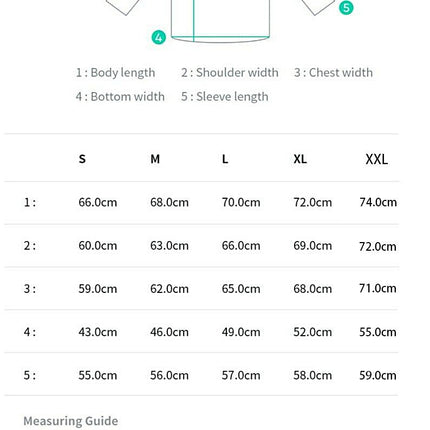
Task: Click the Bottom width legend label
Action: tap(120, 97)
